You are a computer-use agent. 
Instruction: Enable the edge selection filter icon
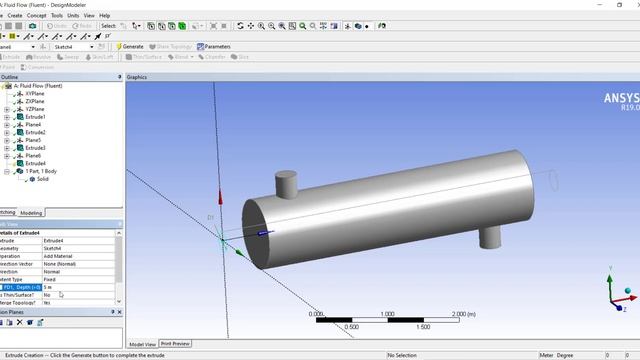point(162,26)
